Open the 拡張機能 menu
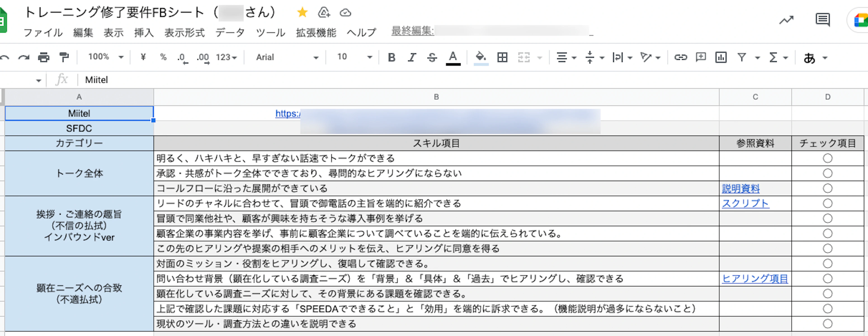 [x=316, y=33]
